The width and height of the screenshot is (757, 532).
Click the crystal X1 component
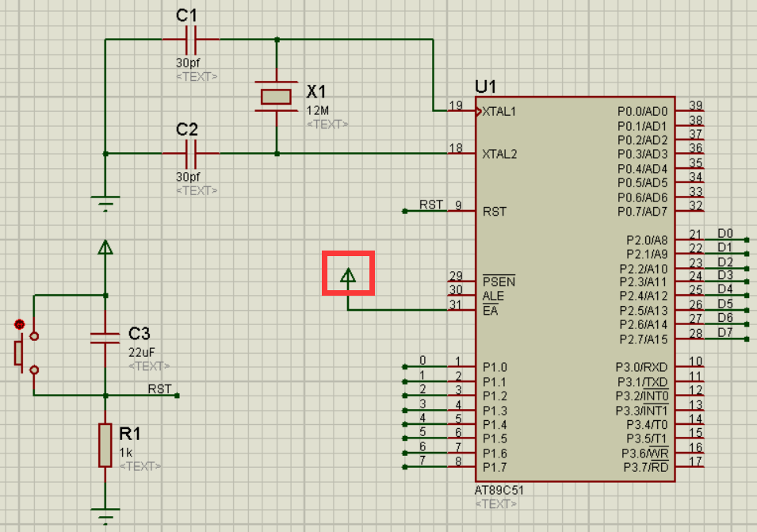point(276,97)
